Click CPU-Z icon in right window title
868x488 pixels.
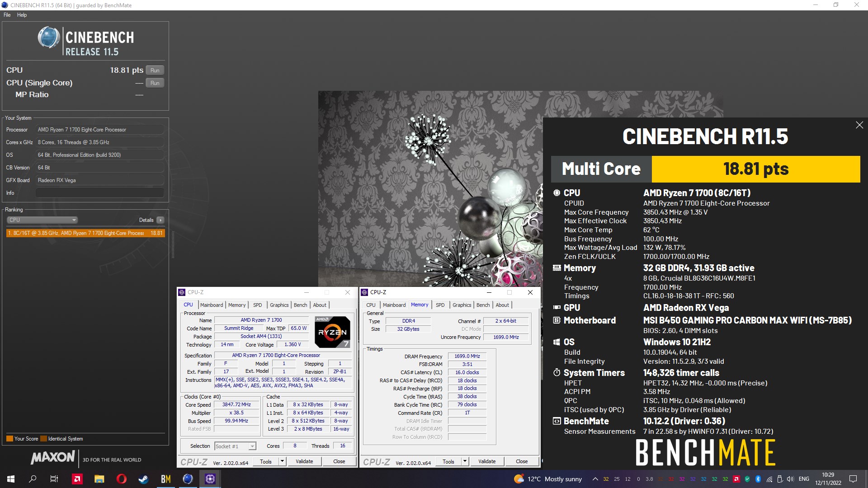[364, 292]
